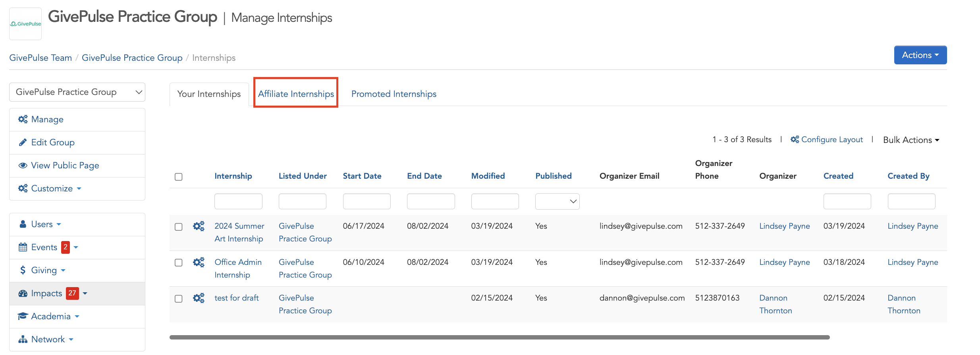Open the blue Actions dropdown button

click(x=920, y=55)
